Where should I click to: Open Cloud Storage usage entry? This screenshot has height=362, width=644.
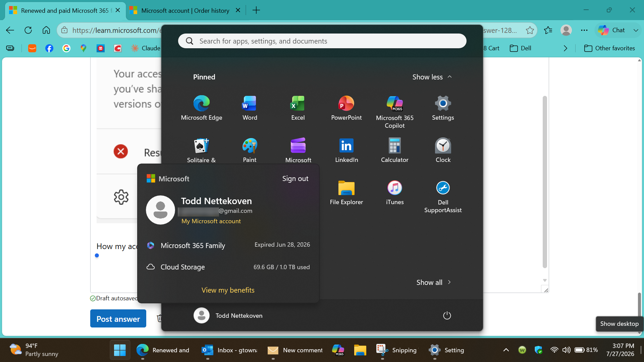(228, 267)
